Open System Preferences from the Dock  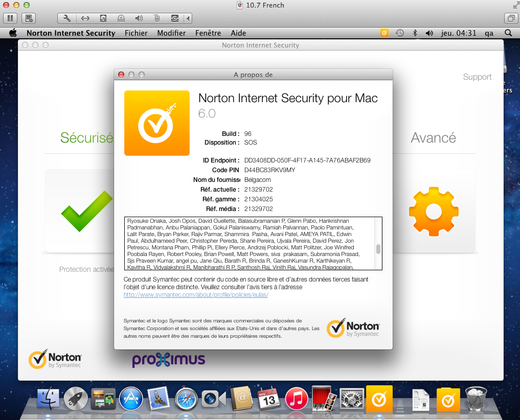(x=352, y=399)
